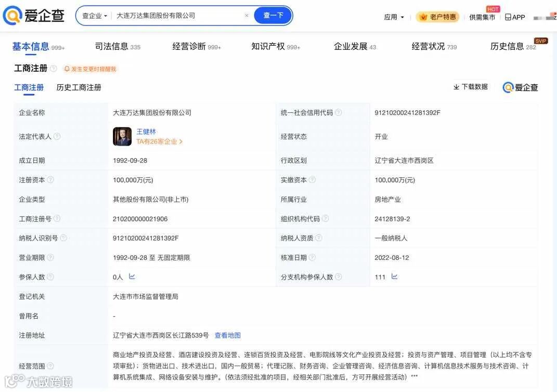
Task: Click help icon beside 法定代表人
Action: (57, 136)
